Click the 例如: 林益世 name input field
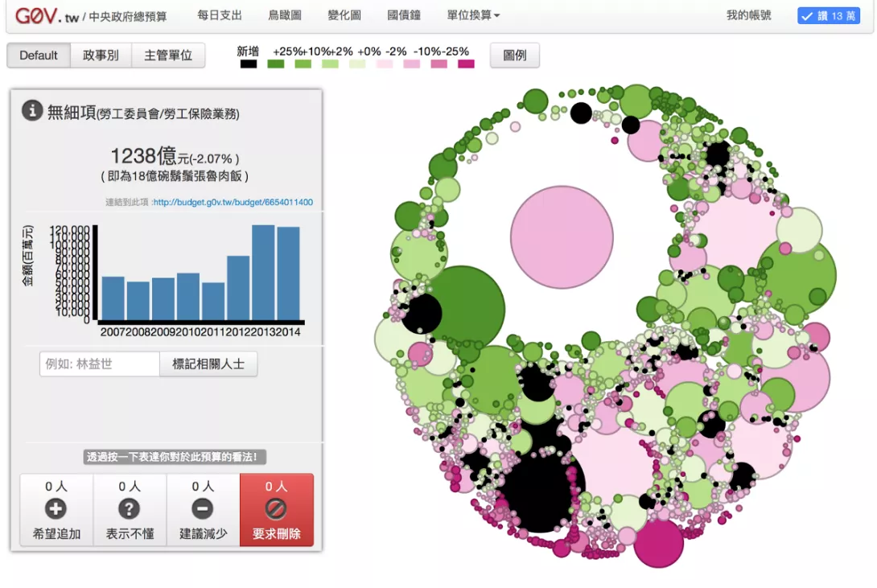This screenshot has width=877, height=588. point(100,364)
